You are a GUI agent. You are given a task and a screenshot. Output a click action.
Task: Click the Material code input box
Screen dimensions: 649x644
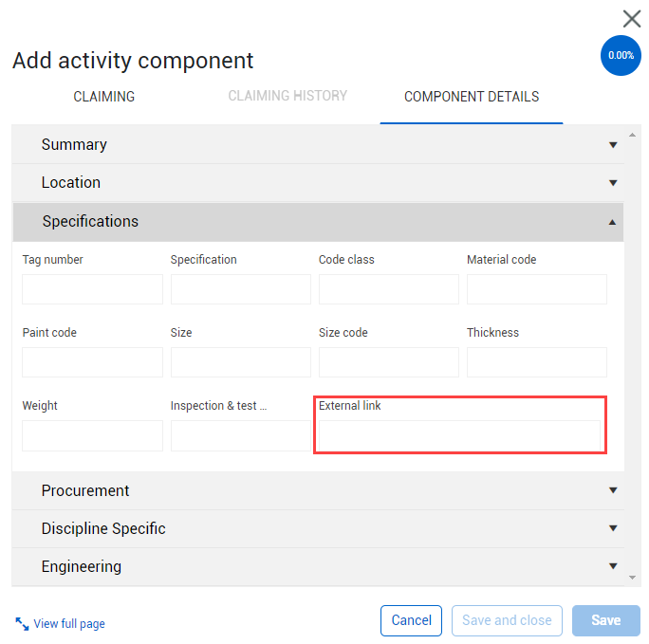click(x=536, y=289)
